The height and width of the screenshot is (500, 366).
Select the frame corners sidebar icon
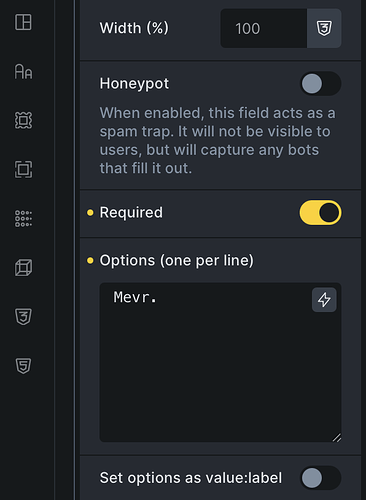point(23,169)
